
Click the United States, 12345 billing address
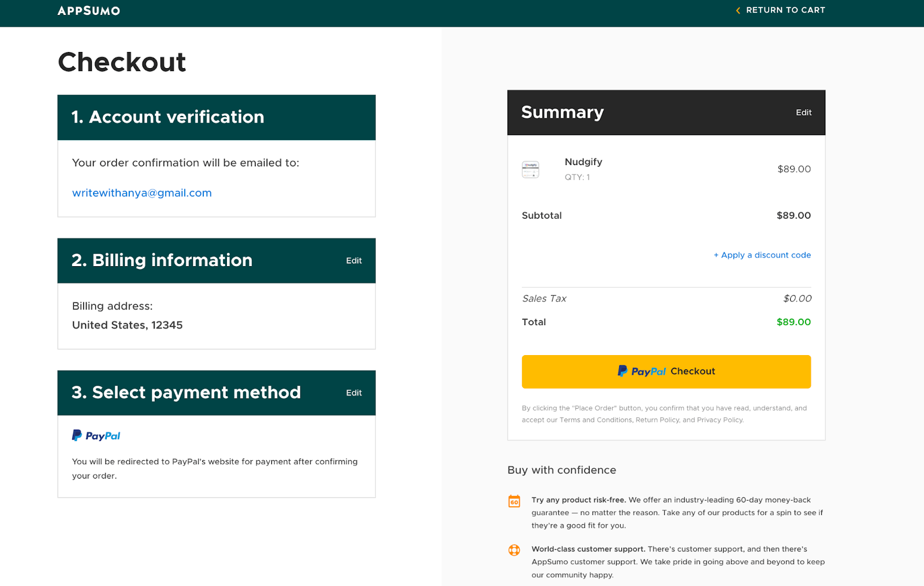coord(128,325)
